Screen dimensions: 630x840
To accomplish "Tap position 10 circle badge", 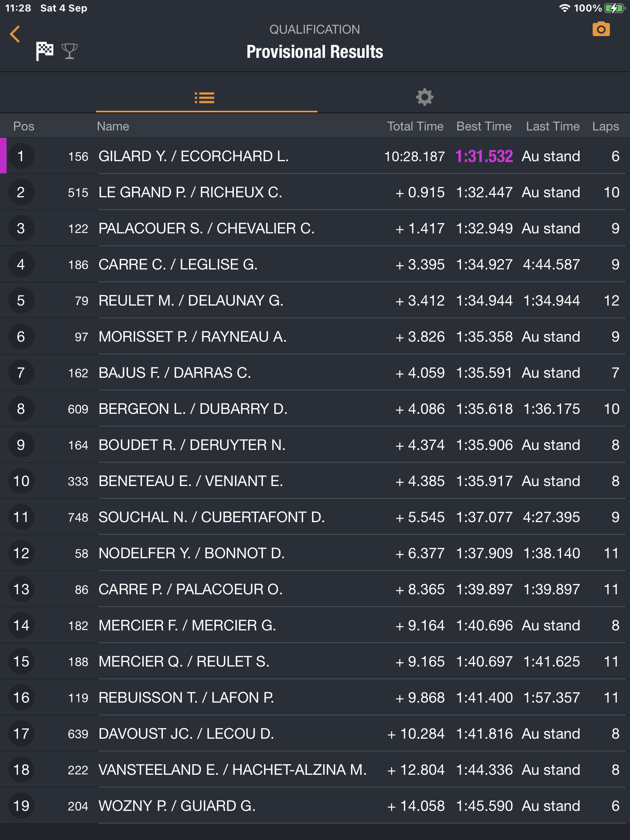I will [21, 481].
